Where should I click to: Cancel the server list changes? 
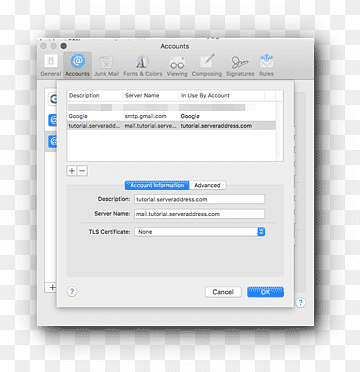pyautogui.click(x=223, y=292)
